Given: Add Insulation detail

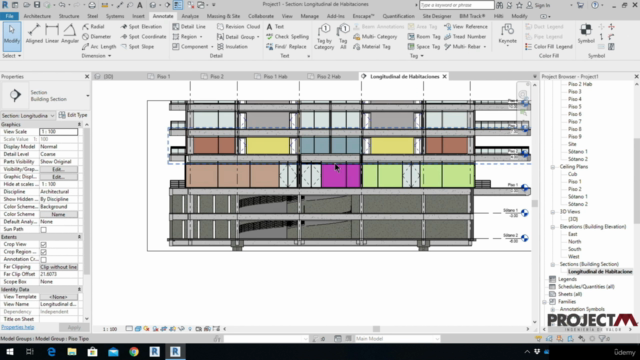Looking at the screenshot, I should [x=232, y=47].
